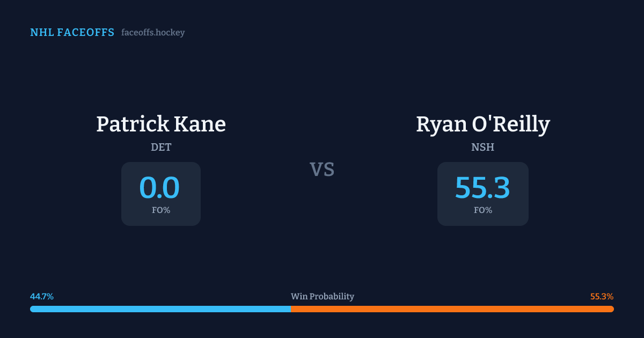Click the NSH team abbreviation
644x338 pixels.
pyautogui.click(x=483, y=147)
